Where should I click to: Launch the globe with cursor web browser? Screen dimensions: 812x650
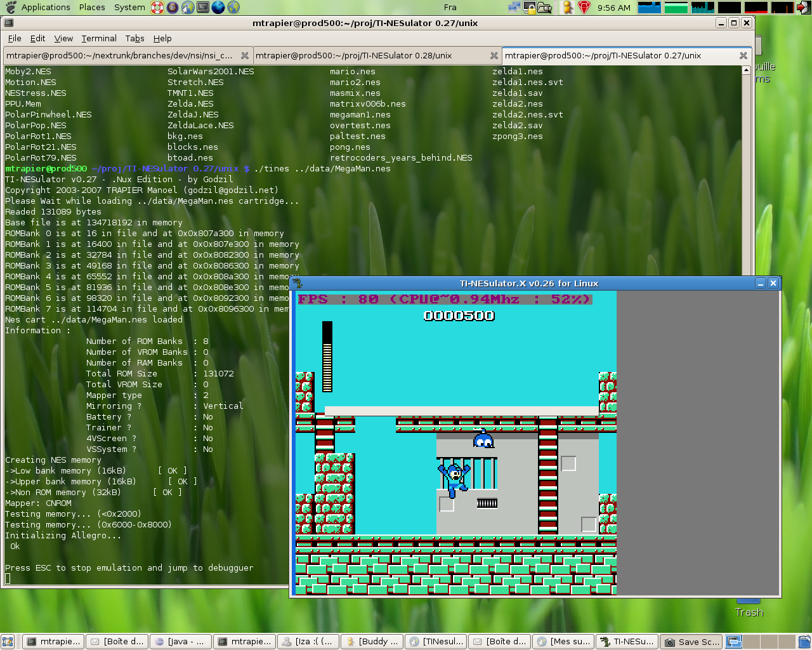tap(188, 8)
